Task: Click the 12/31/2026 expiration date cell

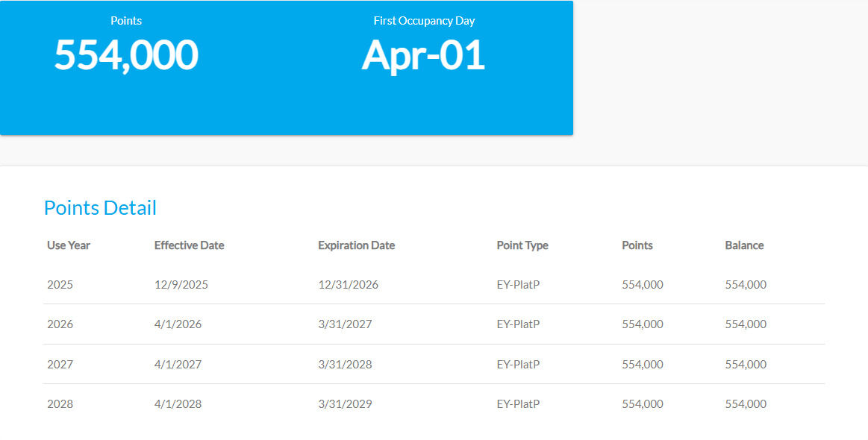Action: [349, 285]
